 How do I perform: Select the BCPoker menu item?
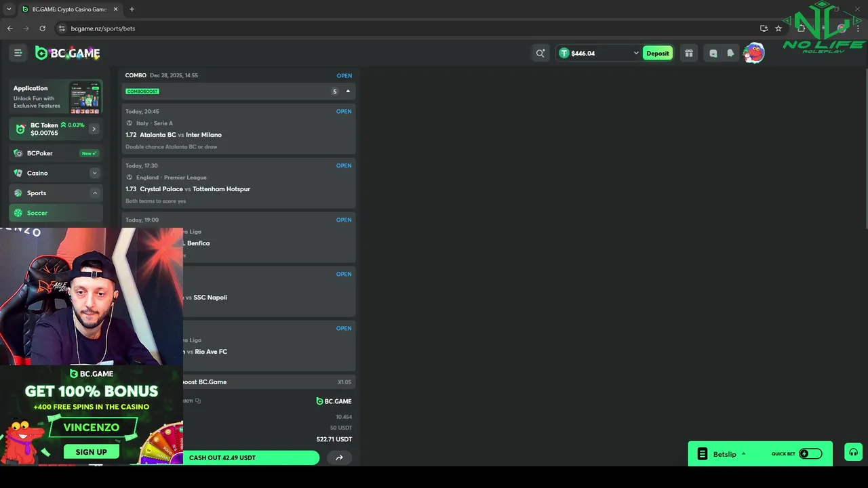(x=56, y=153)
